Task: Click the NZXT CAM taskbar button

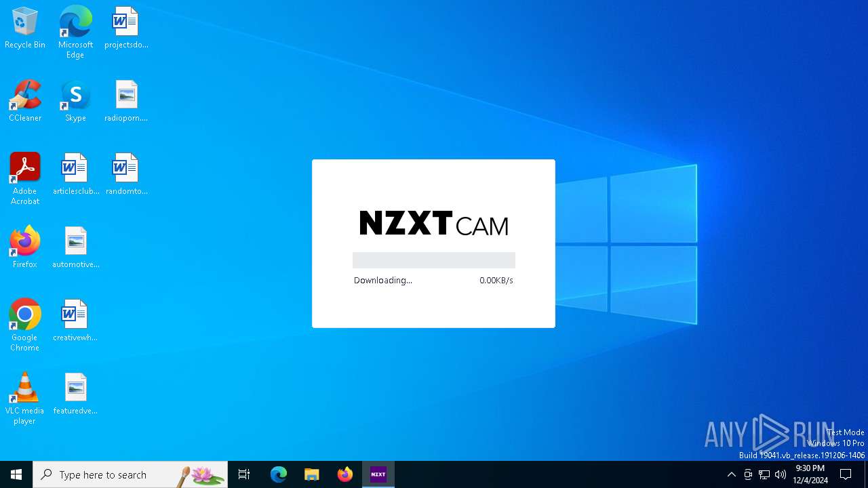Action: coord(378,474)
